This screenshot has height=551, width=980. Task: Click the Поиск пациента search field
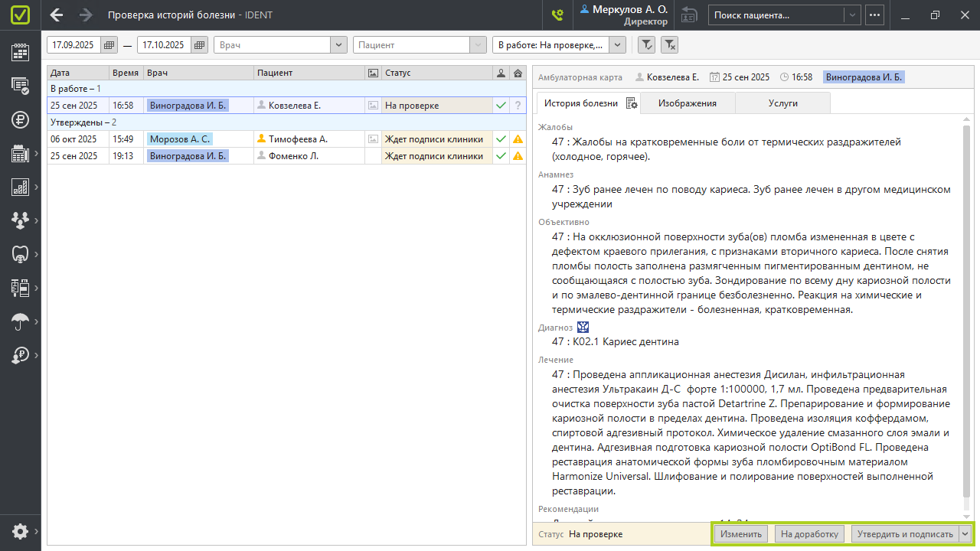tap(776, 15)
